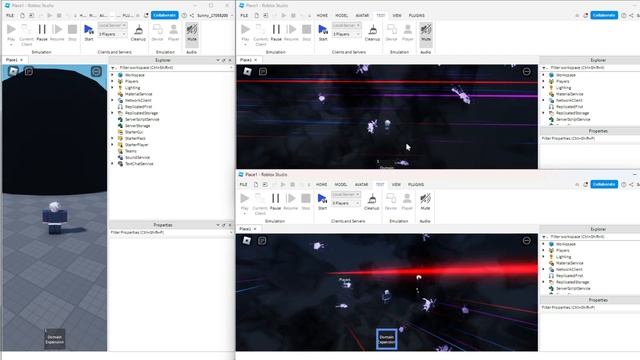Viewport: 640px width, 360px height.
Task: Select Teams in left window Explorer
Action: pyautogui.click(x=131, y=151)
